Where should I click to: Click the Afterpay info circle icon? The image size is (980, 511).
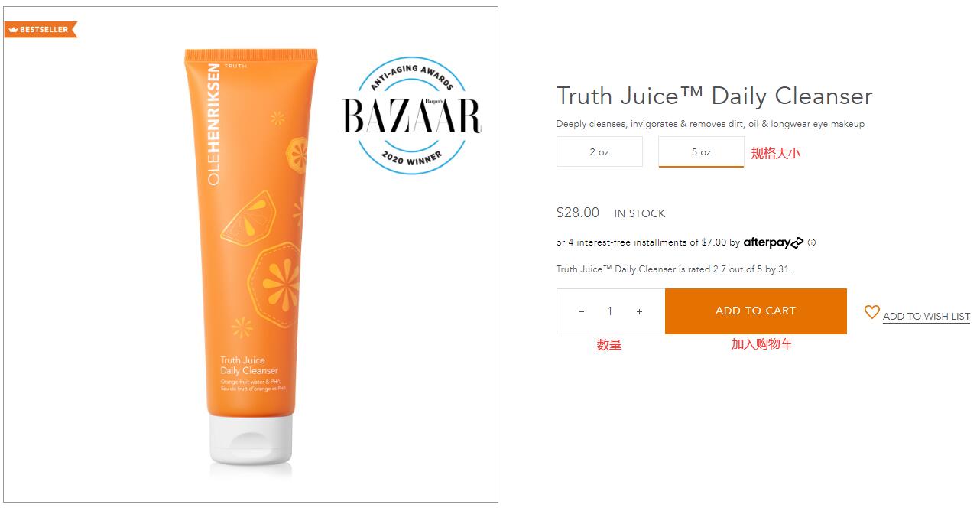812,242
